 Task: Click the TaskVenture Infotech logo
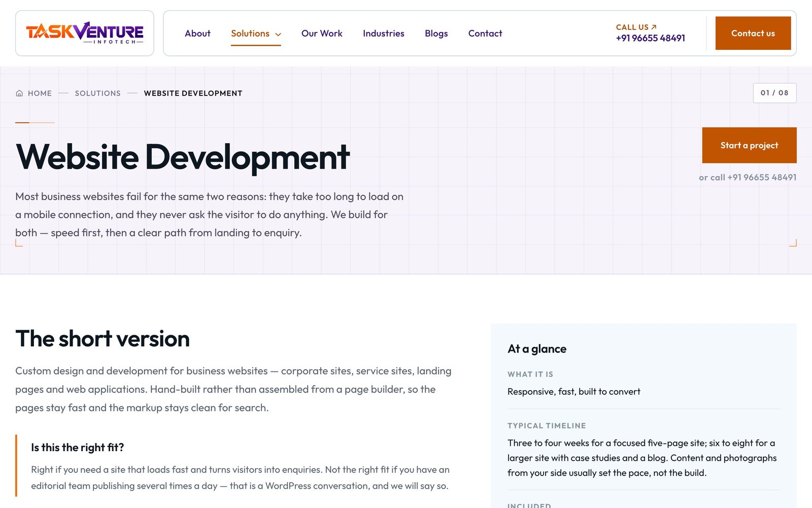click(85, 33)
